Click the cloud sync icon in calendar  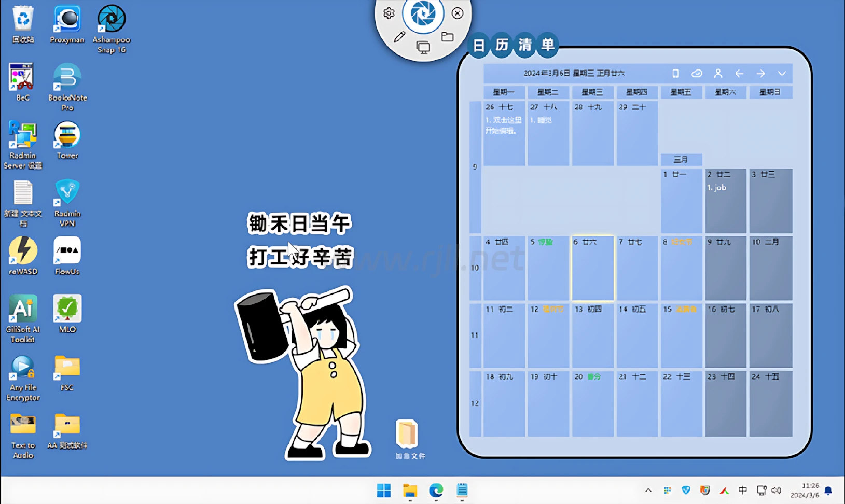697,74
